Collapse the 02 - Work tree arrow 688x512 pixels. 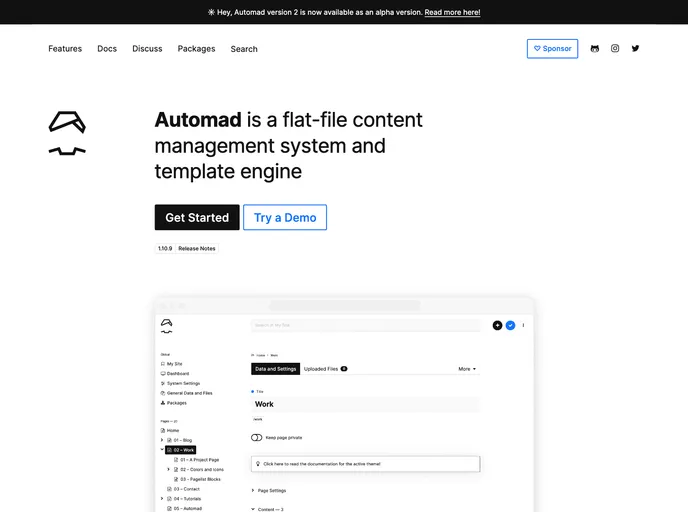(x=162, y=449)
